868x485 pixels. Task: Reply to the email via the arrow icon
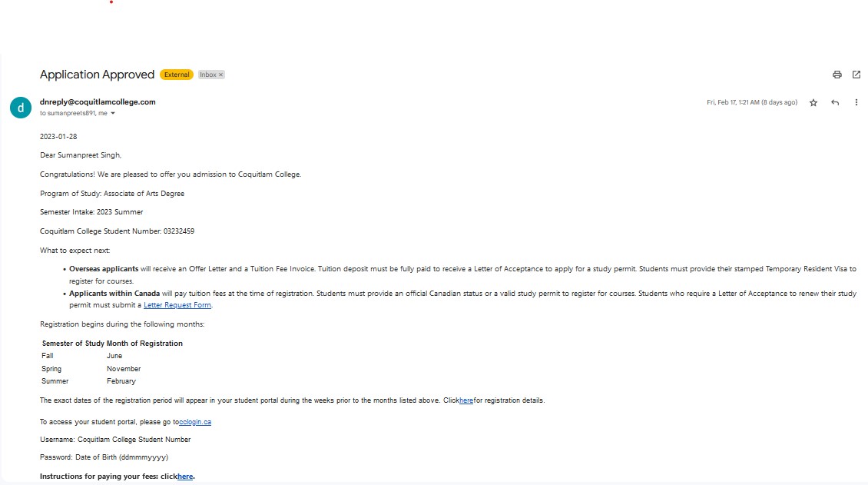(x=835, y=102)
